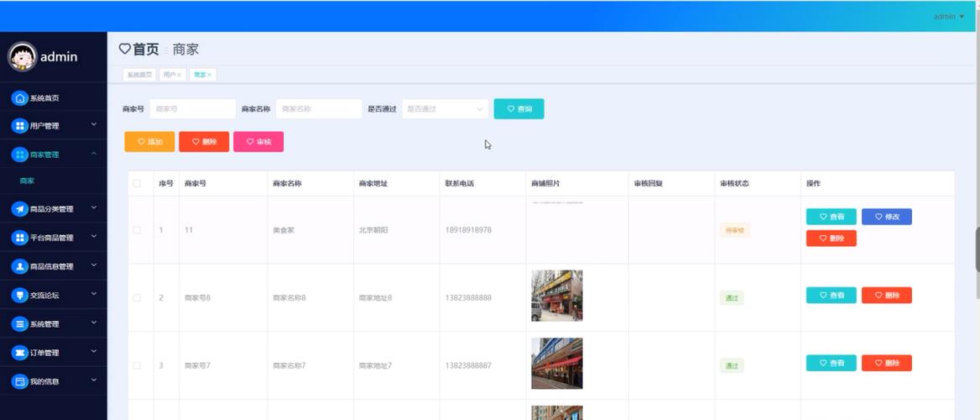The height and width of the screenshot is (420, 980).
Task: Click the 通过 status tag for 商家号7
Action: click(x=732, y=365)
